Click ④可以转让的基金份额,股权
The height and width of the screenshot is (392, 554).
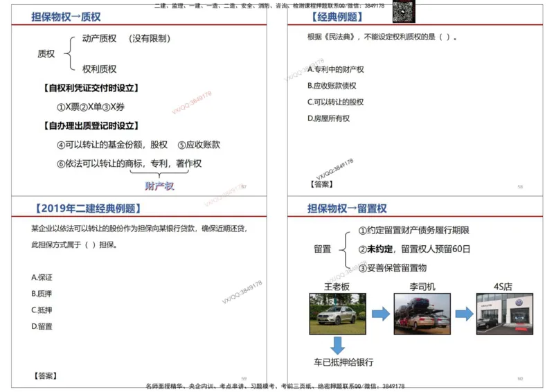point(112,145)
